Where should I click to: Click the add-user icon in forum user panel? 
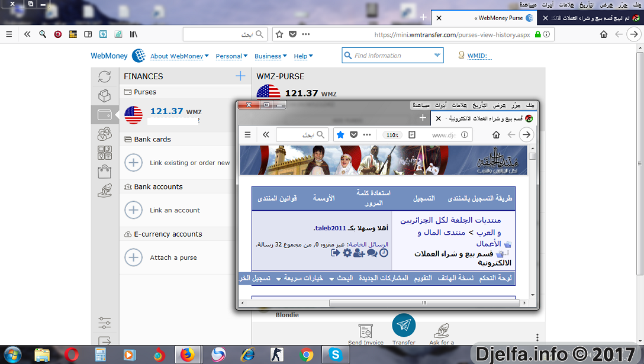359,253
